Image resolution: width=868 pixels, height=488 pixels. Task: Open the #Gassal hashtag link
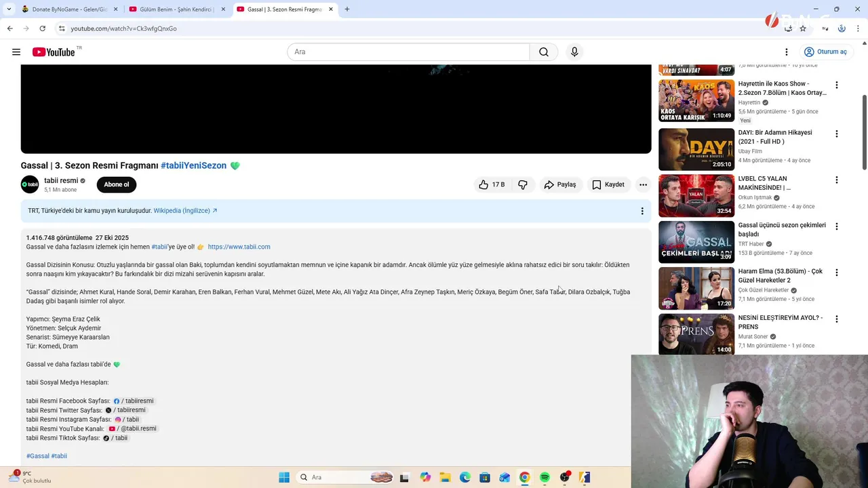pyautogui.click(x=38, y=456)
